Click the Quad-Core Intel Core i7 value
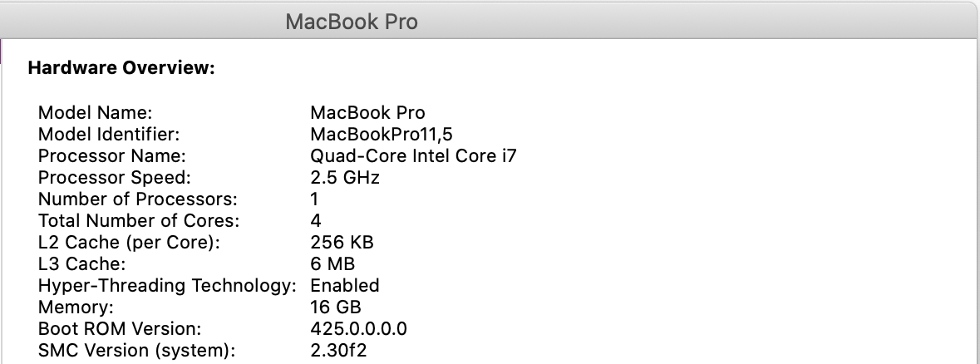 (x=413, y=155)
